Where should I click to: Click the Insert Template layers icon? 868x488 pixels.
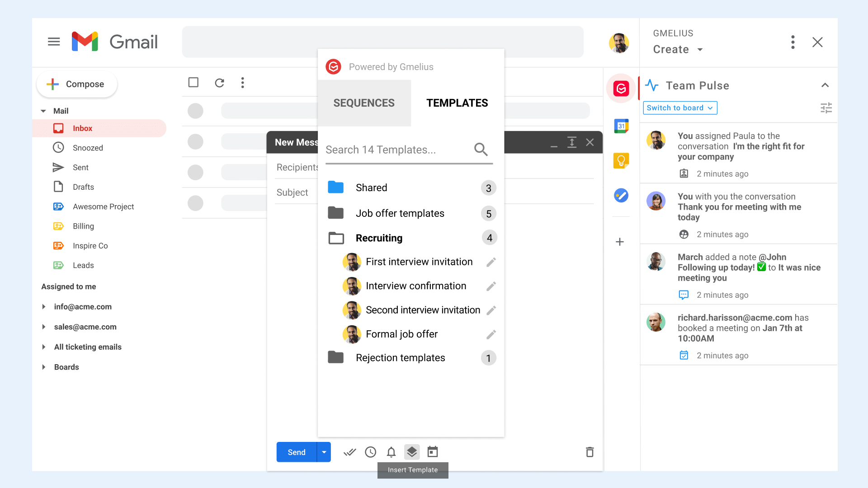411,452
